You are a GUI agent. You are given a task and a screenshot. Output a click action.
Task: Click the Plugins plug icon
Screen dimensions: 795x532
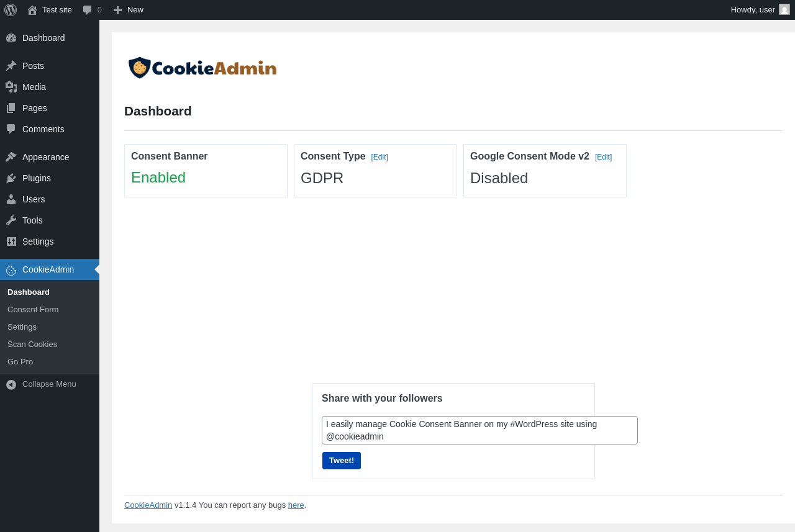pyautogui.click(x=11, y=178)
